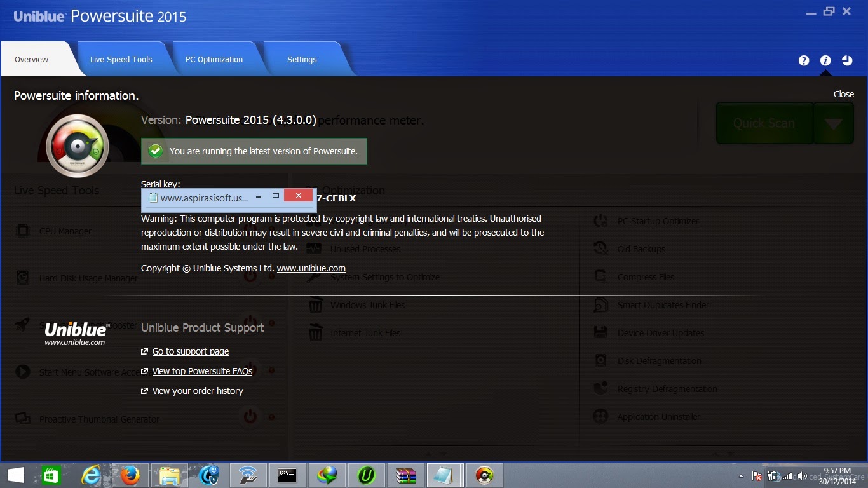This screenshot has height=488, width=868.
Task: Select the Unused Processes entry
Action: 365,249
